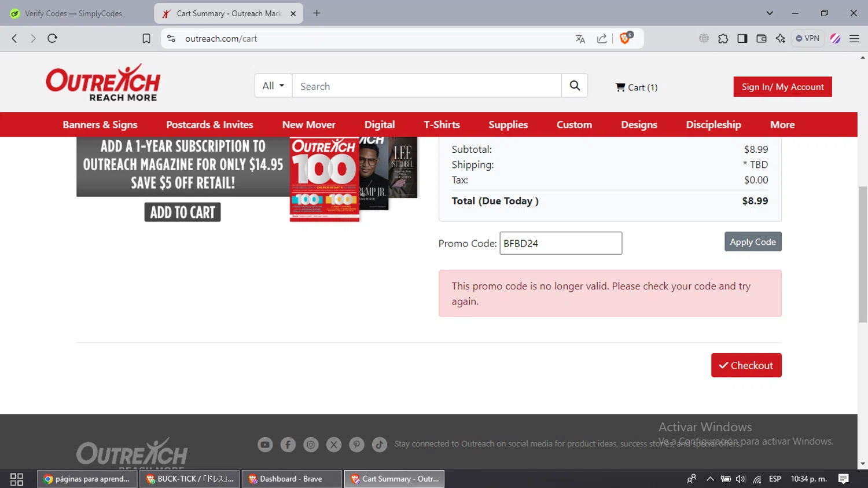Open T-Shirts menu
Image resolution: width=868 pixels, height=488 pixels.
point(442,124)
